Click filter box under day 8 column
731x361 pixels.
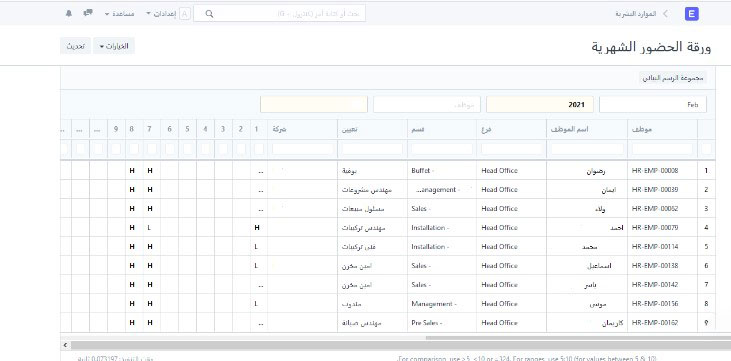tap(134, 149)
